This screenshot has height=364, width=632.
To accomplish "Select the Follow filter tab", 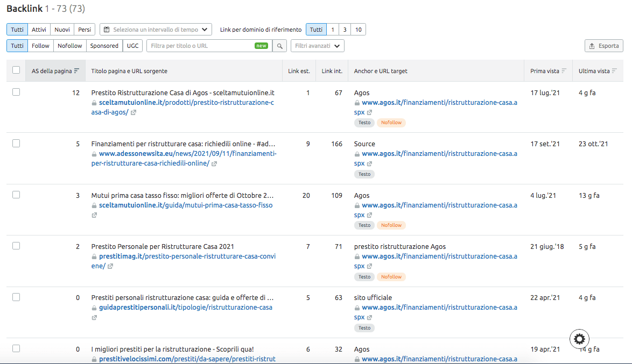I will [41, 46].
